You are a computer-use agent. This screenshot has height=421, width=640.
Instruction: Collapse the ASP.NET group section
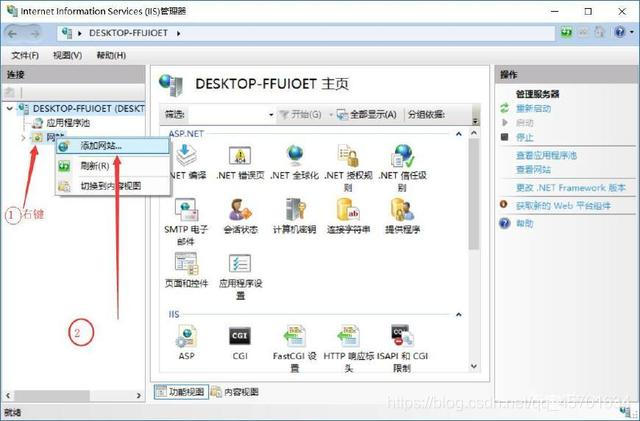pos(459,134)
